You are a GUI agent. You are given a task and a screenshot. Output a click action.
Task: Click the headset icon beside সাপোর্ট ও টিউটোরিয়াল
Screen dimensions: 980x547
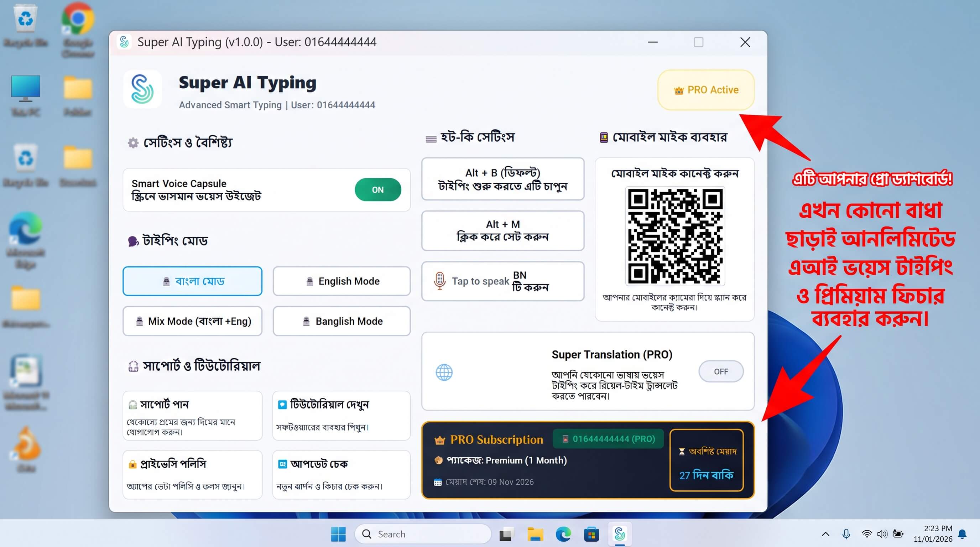[x=133, y=366]
